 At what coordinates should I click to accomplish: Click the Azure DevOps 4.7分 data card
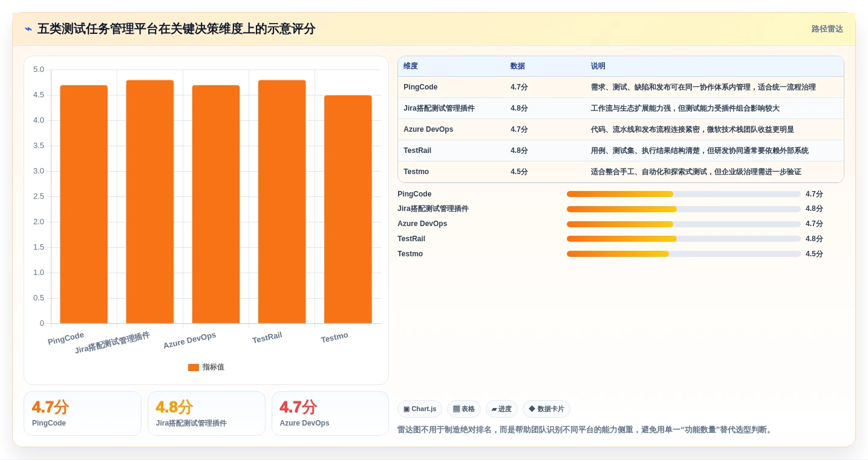point(330,413)
